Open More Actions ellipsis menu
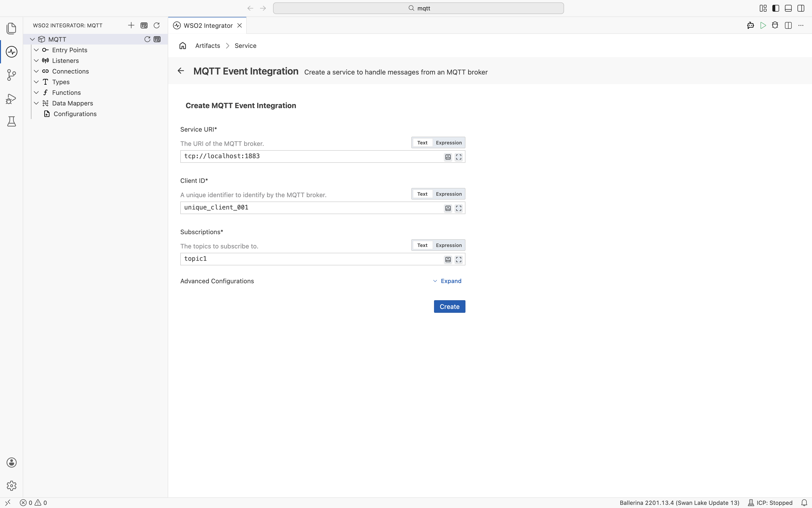Image resolution: width=812 pixels, height=508 pixels. click(801, 26)
